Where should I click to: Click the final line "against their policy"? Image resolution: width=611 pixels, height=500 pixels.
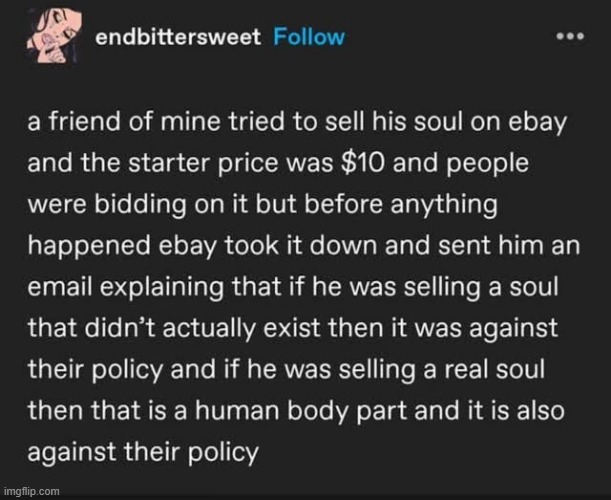click(143, 452)
